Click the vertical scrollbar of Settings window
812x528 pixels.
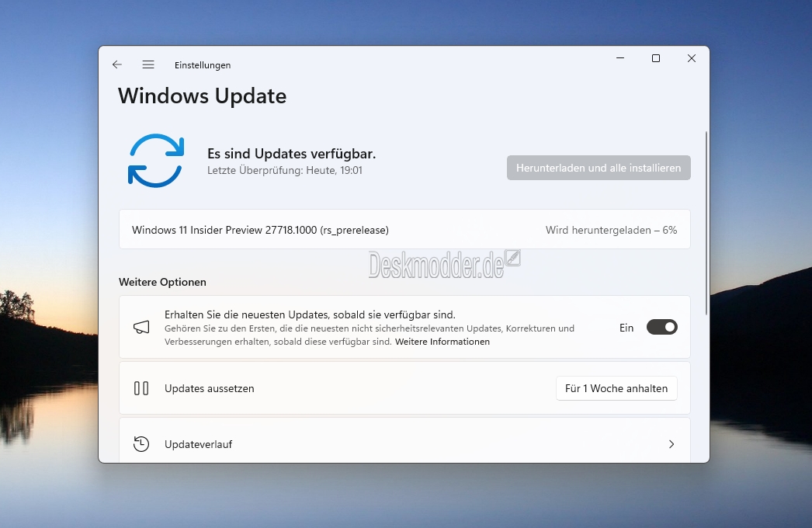(x=706, y=223)
